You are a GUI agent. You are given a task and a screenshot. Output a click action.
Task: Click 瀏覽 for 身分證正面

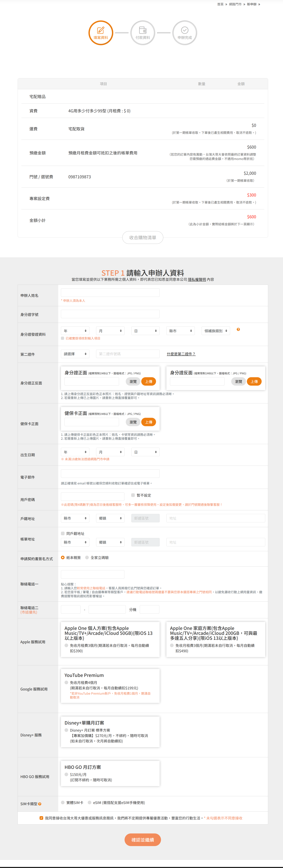point(133,381)
